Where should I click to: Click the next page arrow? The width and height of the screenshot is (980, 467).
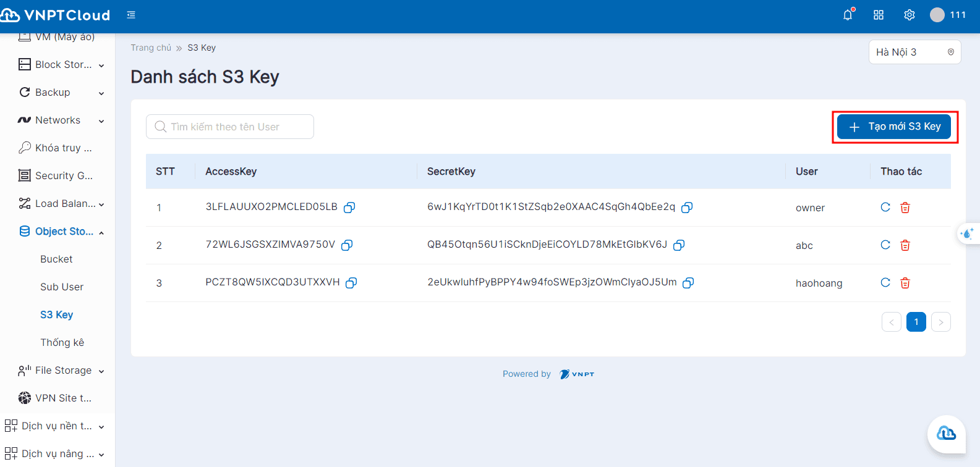click(x=941, y=322)
